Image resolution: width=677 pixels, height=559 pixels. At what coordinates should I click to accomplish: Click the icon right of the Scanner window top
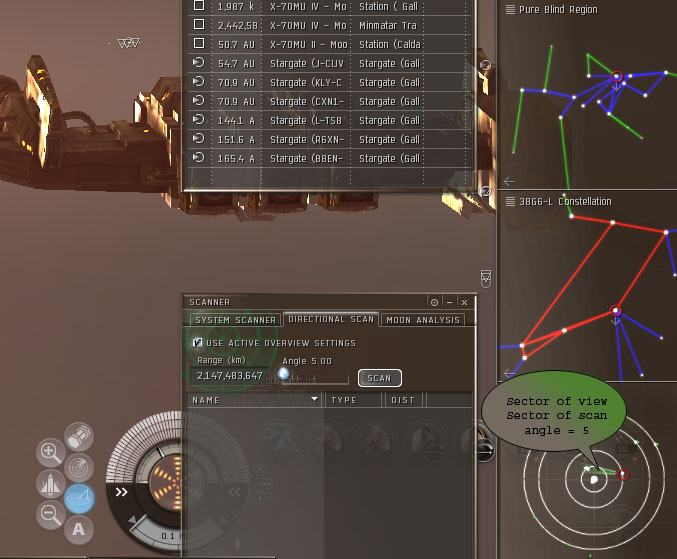tap(486, 278)
